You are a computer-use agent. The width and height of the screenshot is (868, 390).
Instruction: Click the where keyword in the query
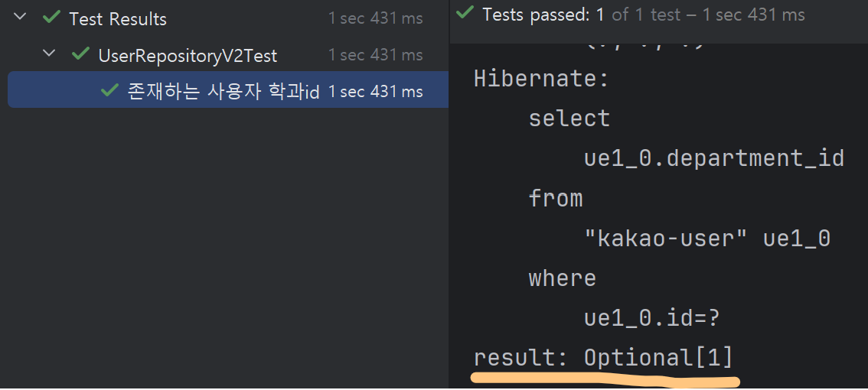[562, 278]
